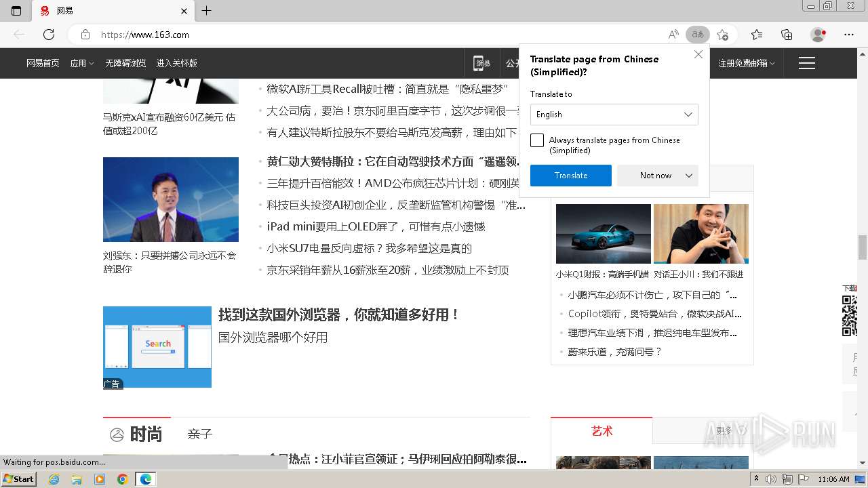Viewport: 868px width, 488px height.
Task: Show hidden system tray icons
Action: 757,479
